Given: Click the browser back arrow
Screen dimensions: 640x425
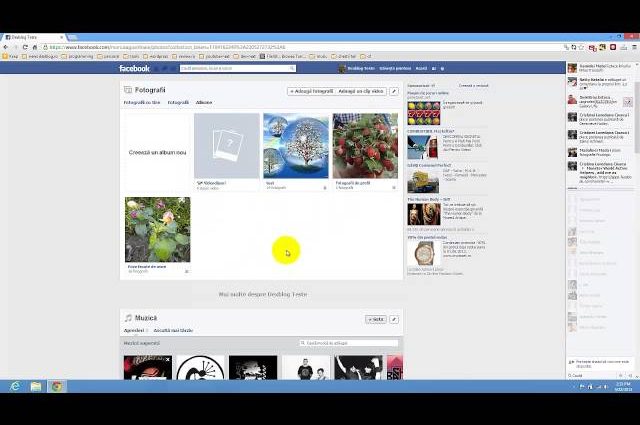Looking at the screenshot, I should pos(6,47).
